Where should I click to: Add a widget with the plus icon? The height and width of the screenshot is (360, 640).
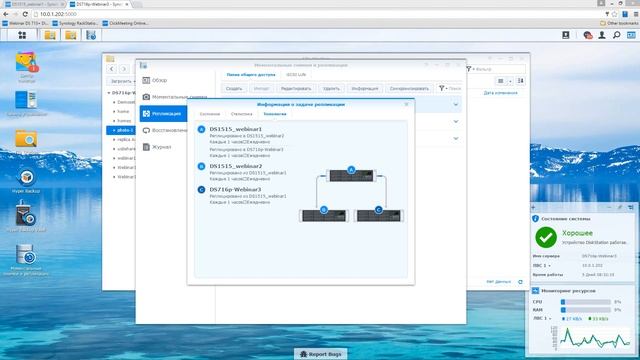coord(533,207)
